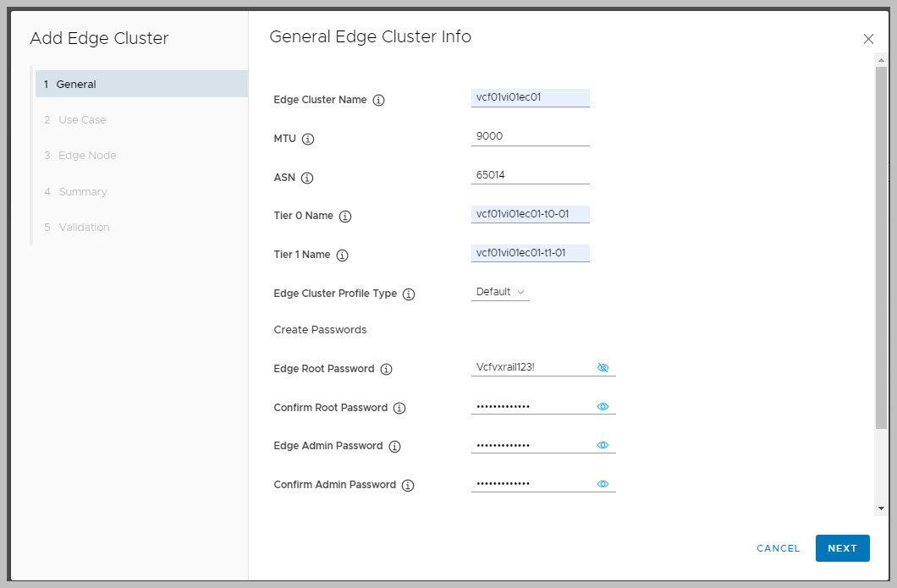
Task: Open the Edge Cluster Profile Type dropdown
Action: pyautogui.click(x=500, y=292)
